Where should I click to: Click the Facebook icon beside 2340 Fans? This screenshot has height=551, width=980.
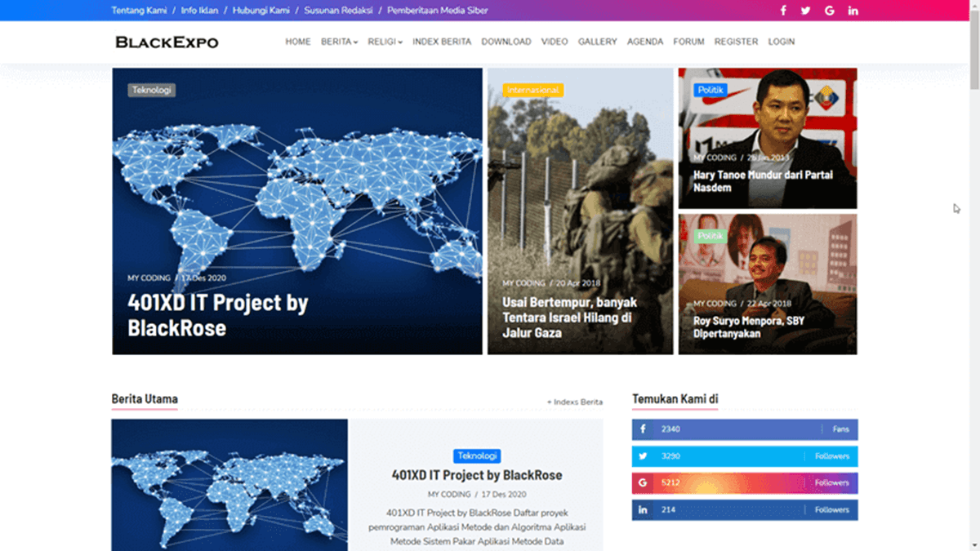pos(643,429)
